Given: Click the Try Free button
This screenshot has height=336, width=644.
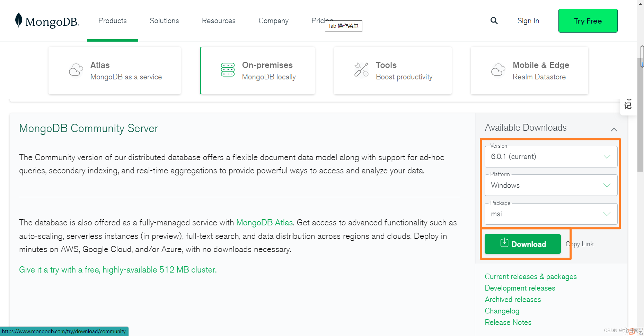Looking at the screenshot, I should [588, 20].
